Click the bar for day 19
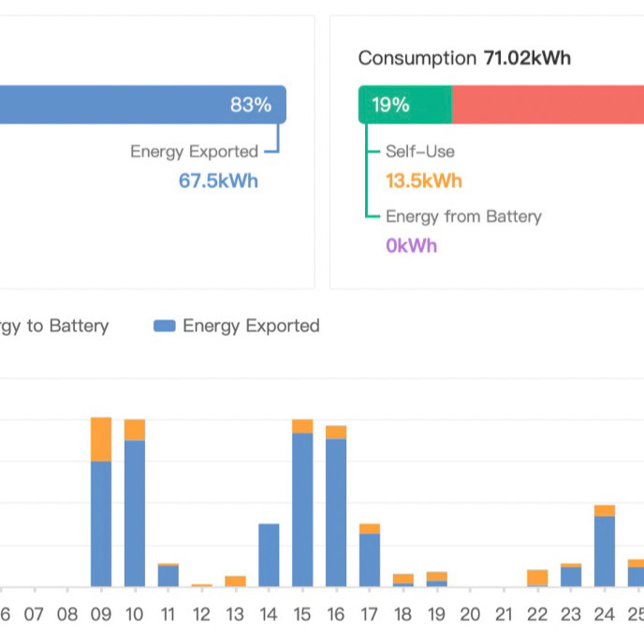The image size is (644, 644). tap(437, 579)
